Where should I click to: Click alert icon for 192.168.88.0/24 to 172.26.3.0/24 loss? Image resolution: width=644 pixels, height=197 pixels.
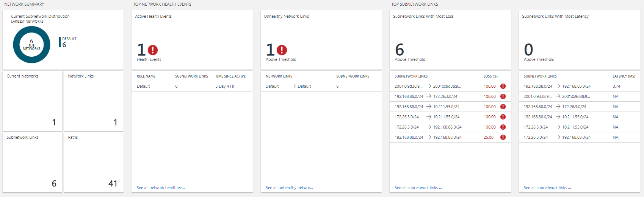point(503,96)
